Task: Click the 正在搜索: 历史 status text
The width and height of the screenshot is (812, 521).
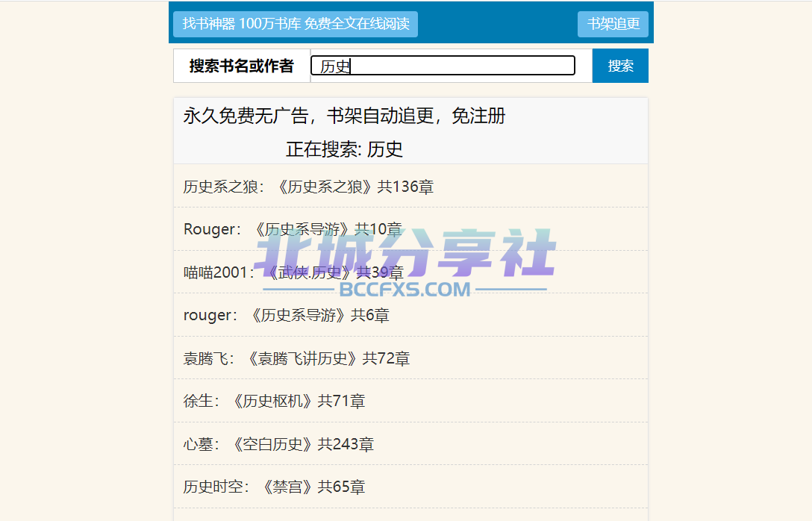Action: pyautogui.click(x=344, y=149)
